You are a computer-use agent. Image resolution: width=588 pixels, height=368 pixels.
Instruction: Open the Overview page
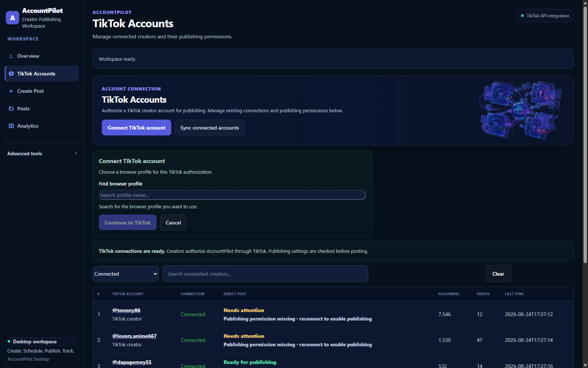(42, 56)
